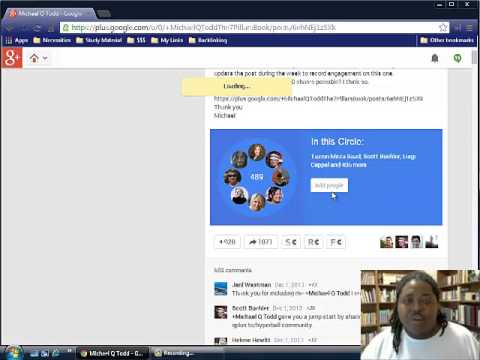Open the Backlinking bookmark folder
Viewport: 480px width, 360px height.
tap(208, 40)
